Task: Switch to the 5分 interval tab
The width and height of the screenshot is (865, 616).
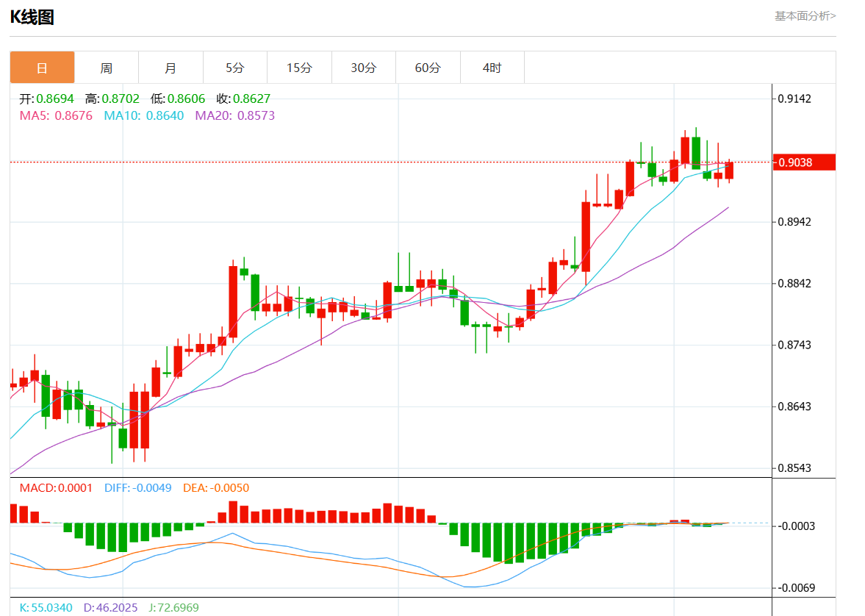Action: (234, 68)
